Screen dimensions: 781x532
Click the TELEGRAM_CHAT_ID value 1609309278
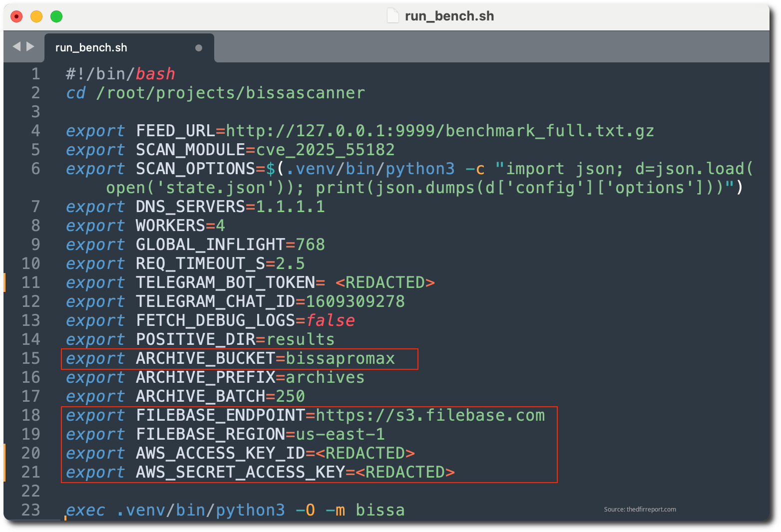pyautogui.click(x=355, y=301)
